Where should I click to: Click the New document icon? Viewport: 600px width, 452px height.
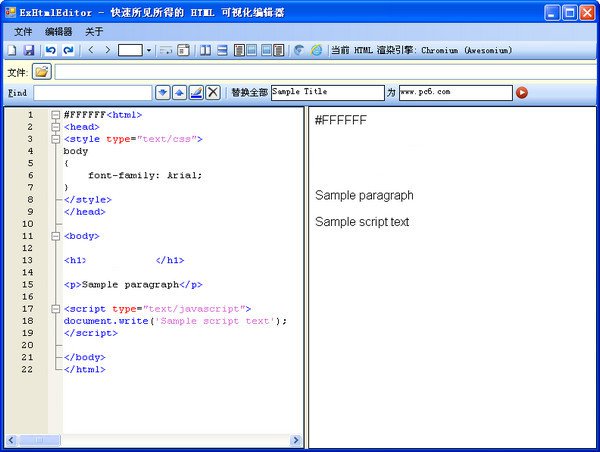click(x=12, y=50)
